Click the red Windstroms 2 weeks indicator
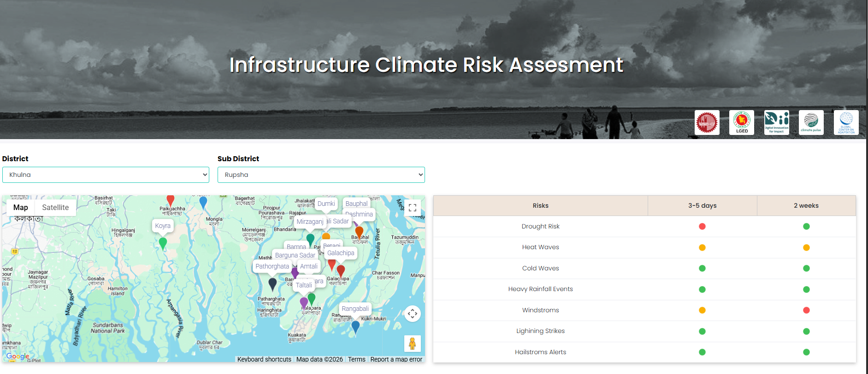Viewport: 868px width, 374px height. click(806, 310)
